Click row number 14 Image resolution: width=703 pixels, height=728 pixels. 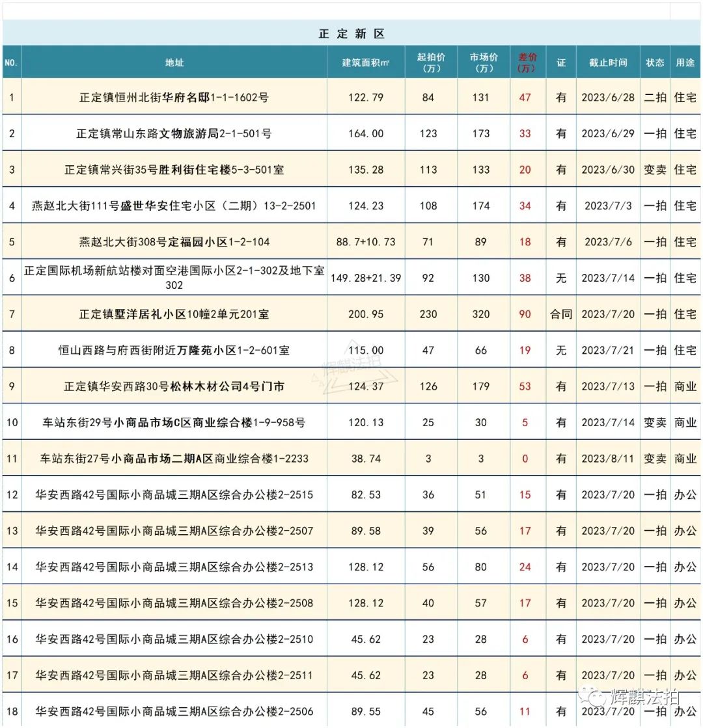tap(12, 567)
